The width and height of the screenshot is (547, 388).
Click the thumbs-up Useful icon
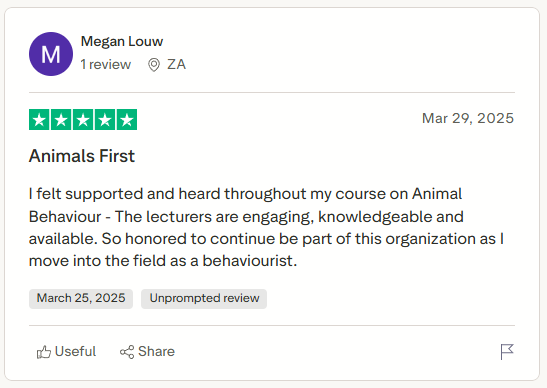[x=44, y=352]
